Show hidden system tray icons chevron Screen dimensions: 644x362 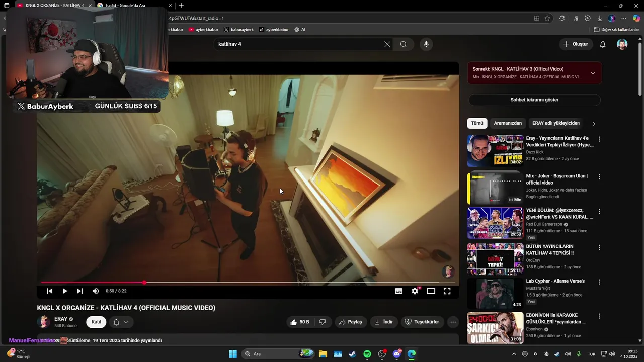click(x=514, y=354)
